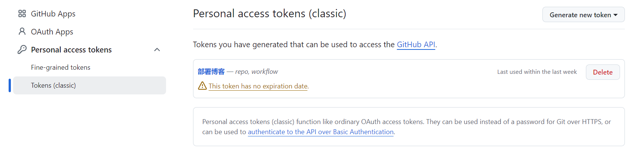The image size is (644, 157).
Task: Click the warning triangle icon on the token
Action: pos(202,86)
